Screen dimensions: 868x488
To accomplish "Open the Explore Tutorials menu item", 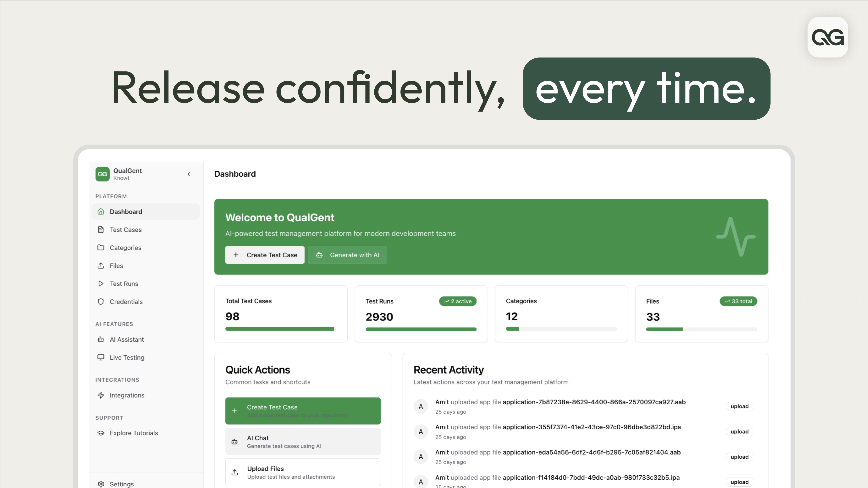I will 133,433.
